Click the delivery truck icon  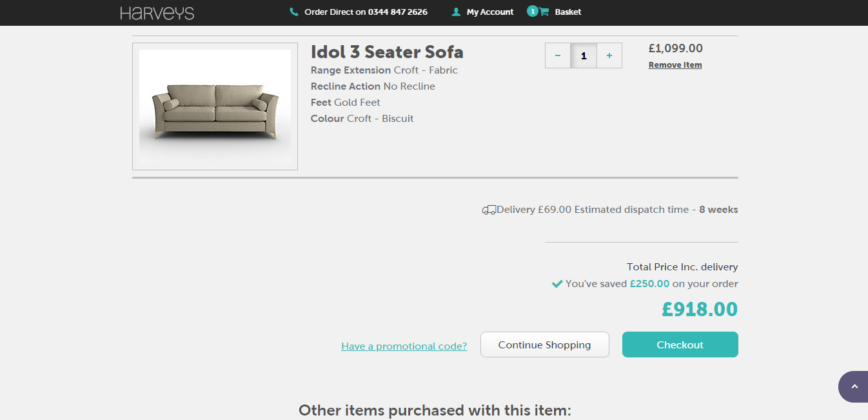click(x=489, y=210)
